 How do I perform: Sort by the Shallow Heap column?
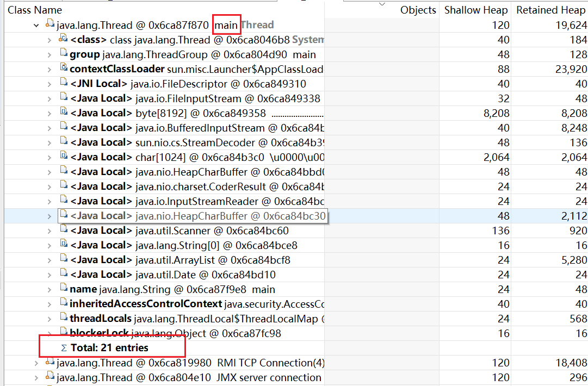click(x=475, y=10)
